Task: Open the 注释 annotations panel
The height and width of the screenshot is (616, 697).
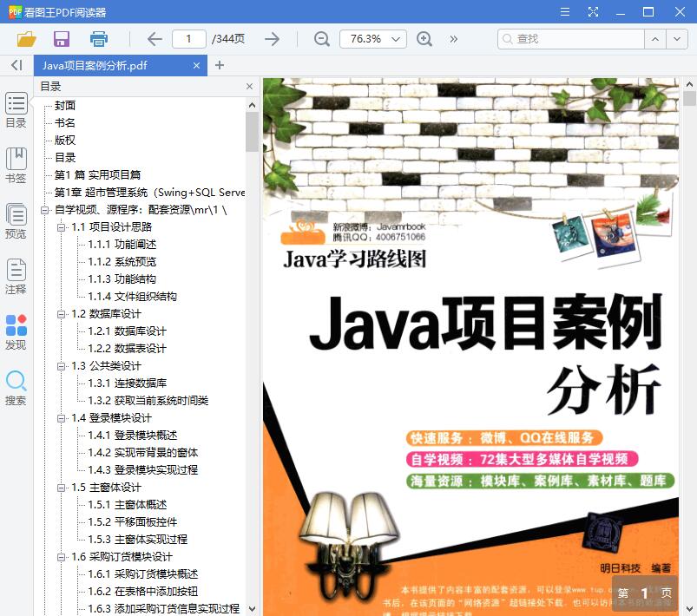Action: pyautogui.click(x=16, y=277)
